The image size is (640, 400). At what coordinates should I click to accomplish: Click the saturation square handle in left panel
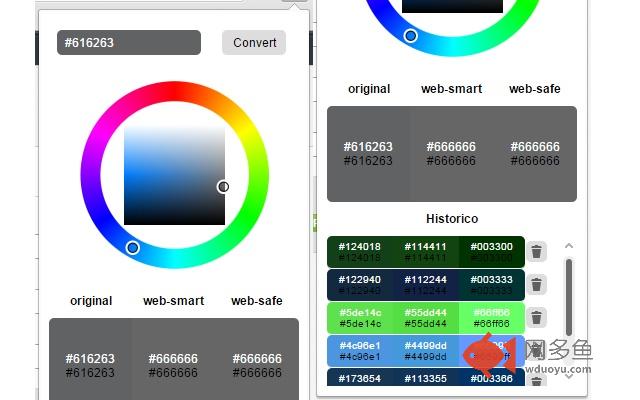(x=223, y=187)
